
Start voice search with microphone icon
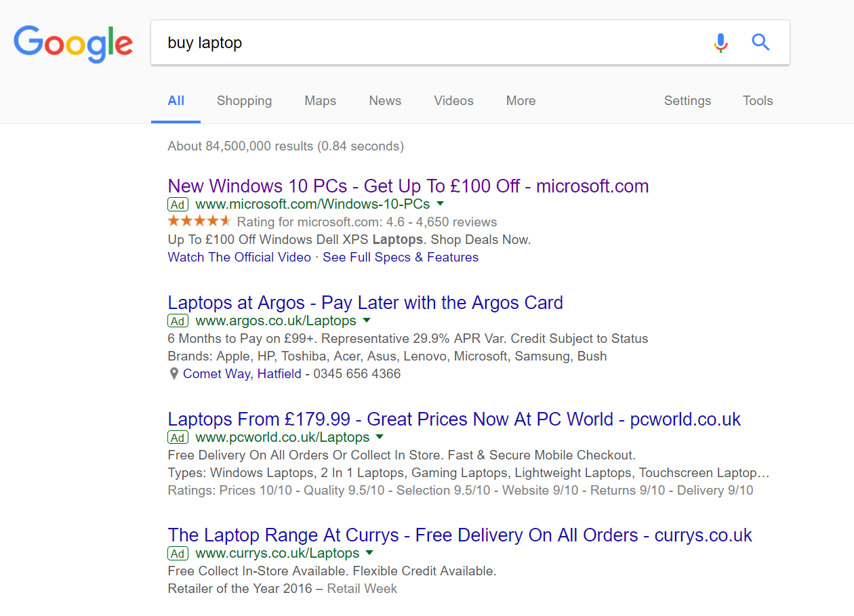720,43
